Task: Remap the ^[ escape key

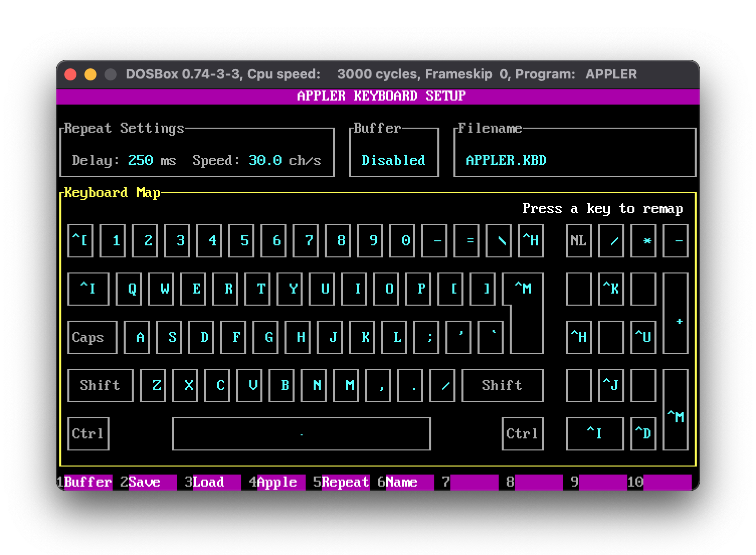Action: pyautogui.click(x=80, y=241)
